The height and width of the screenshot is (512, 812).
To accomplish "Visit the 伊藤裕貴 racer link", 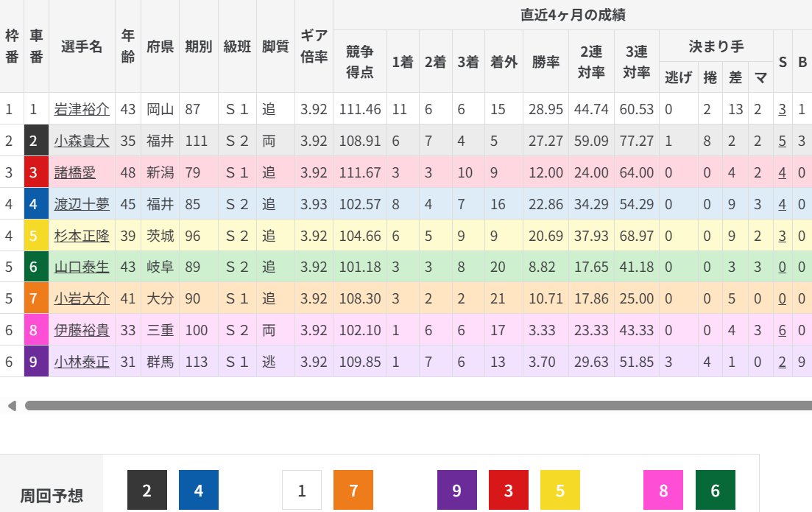I will pos(82,331).
